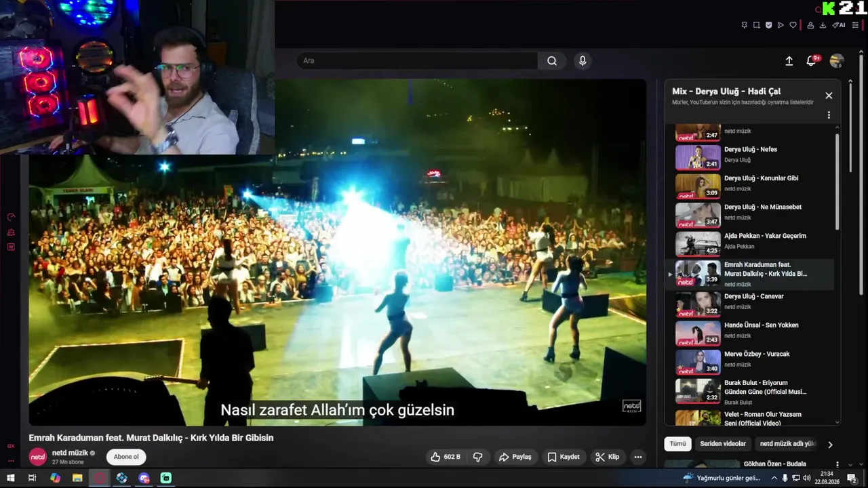Focus the Ara search field

pos(417,61)
